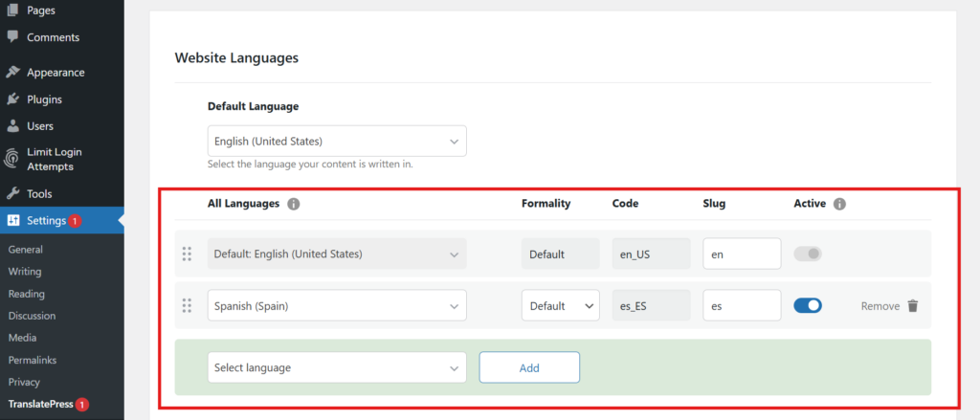Click the Users person icon
Screen dimensions: 980x420
12,126
